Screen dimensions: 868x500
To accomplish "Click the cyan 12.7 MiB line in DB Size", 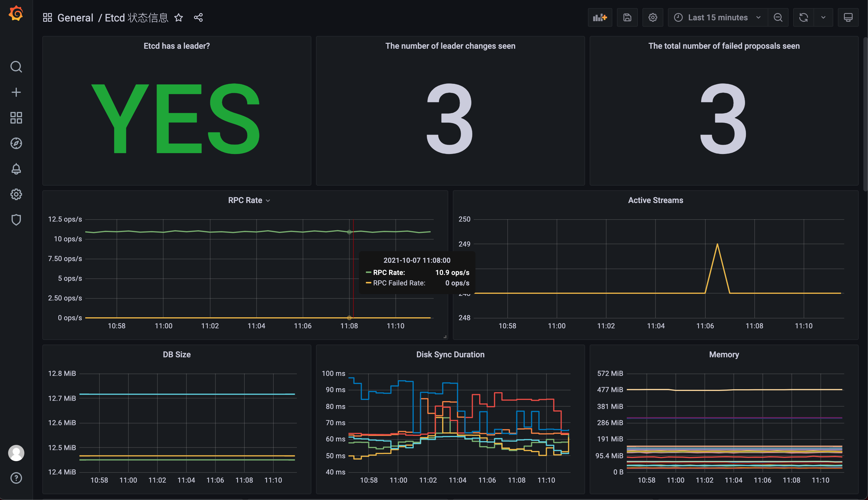I will [187, 394].
